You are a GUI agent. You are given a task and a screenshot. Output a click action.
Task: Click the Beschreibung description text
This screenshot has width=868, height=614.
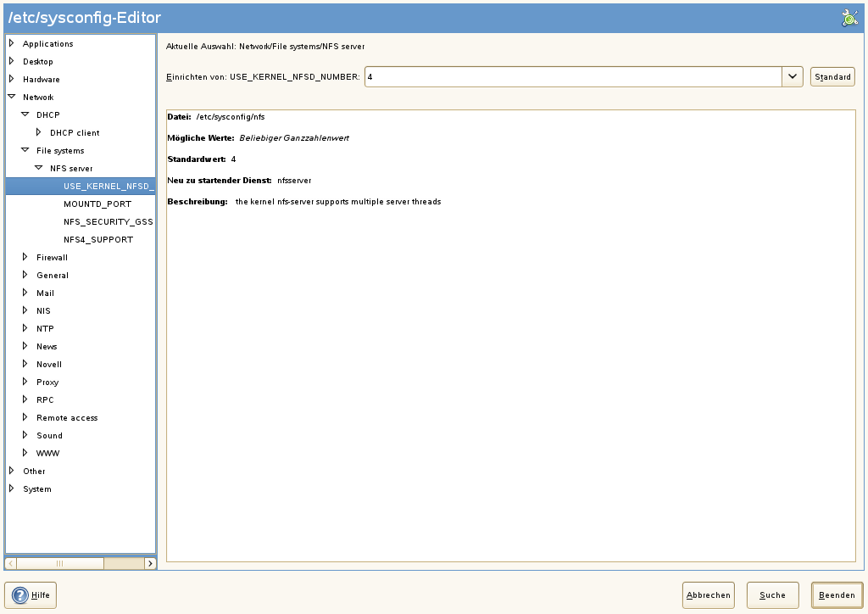coord(338,202)
